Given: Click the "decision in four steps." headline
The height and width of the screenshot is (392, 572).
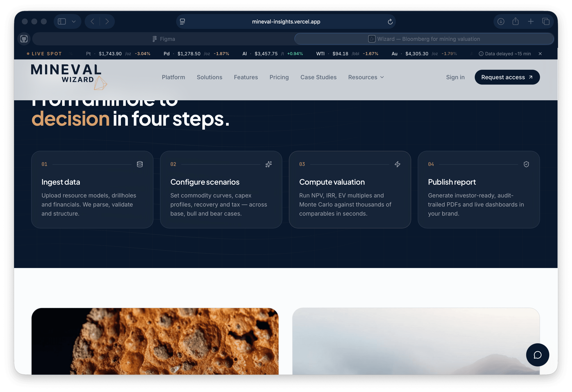Looking at the screenshot, I should 131,119.
